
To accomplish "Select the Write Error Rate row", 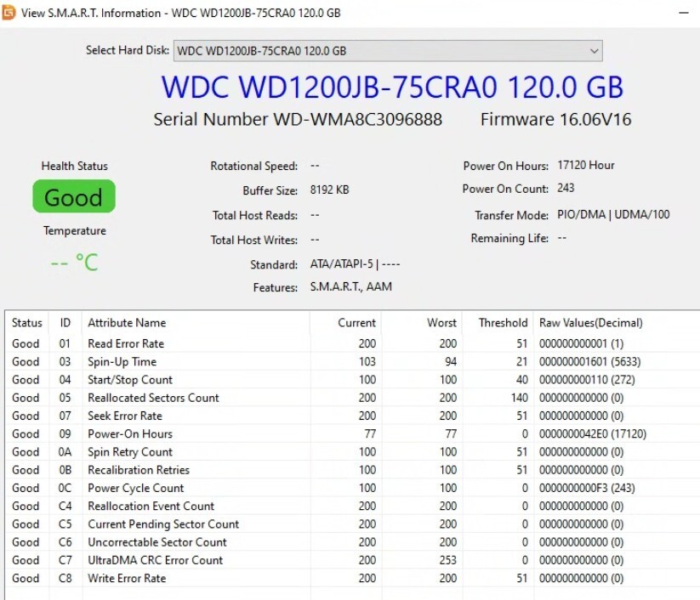I will point(352,578).
